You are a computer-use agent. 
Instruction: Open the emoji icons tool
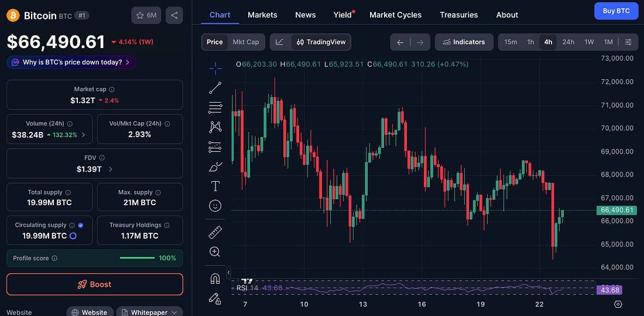tap(215, 205)
